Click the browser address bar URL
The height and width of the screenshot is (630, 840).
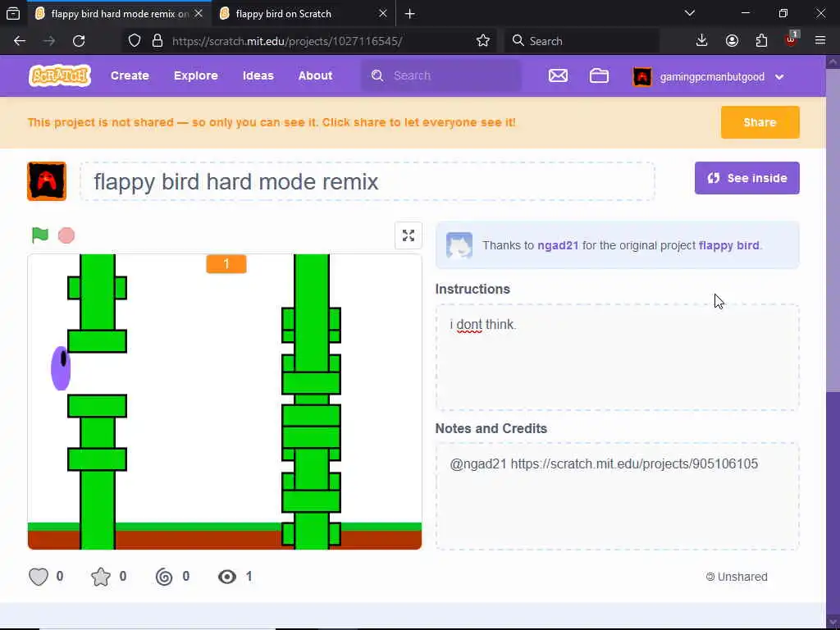point(287,41)
